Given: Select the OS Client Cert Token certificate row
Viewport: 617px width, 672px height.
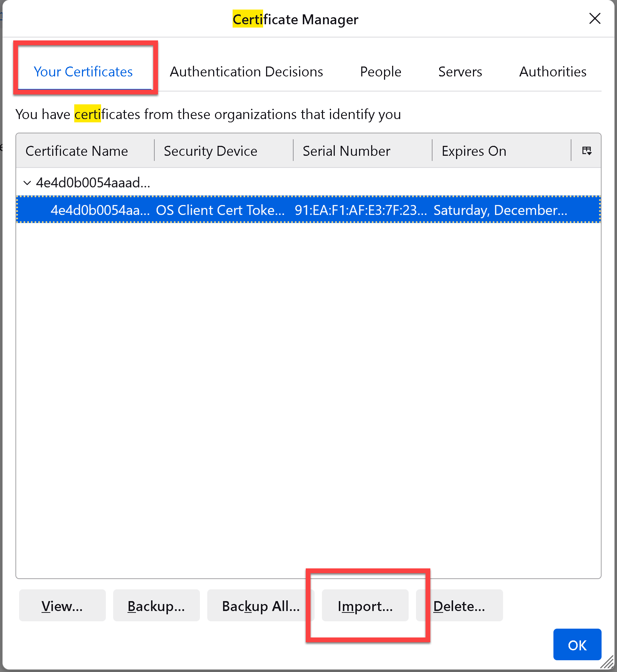Looking at the screenshot, I should 308,210.
